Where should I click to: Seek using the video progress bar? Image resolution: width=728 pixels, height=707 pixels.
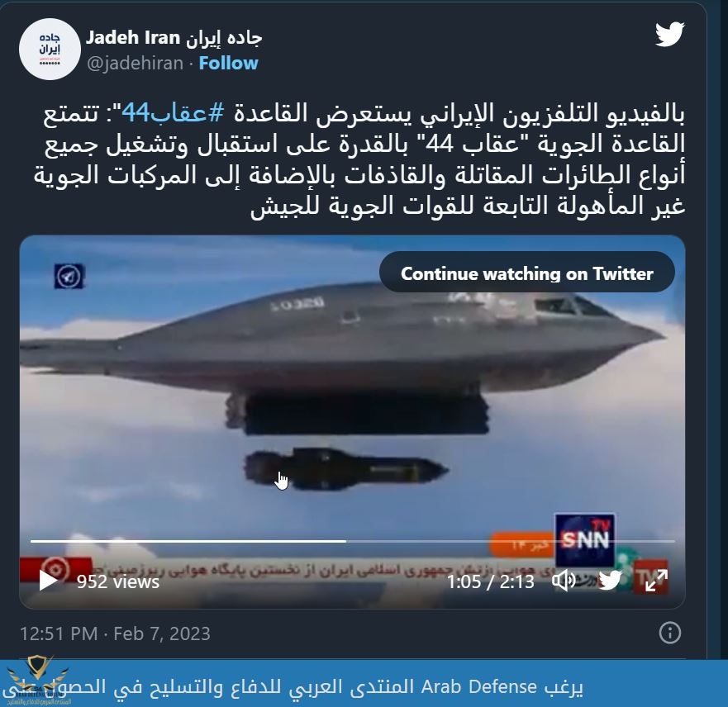(352, 541)
